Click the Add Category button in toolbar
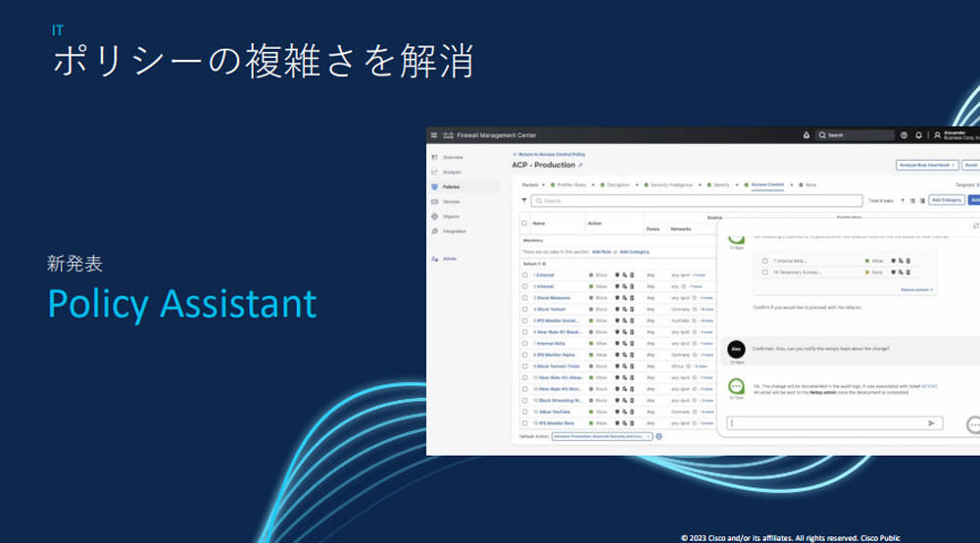Screen dimensions: 980x543 point(947,200)
